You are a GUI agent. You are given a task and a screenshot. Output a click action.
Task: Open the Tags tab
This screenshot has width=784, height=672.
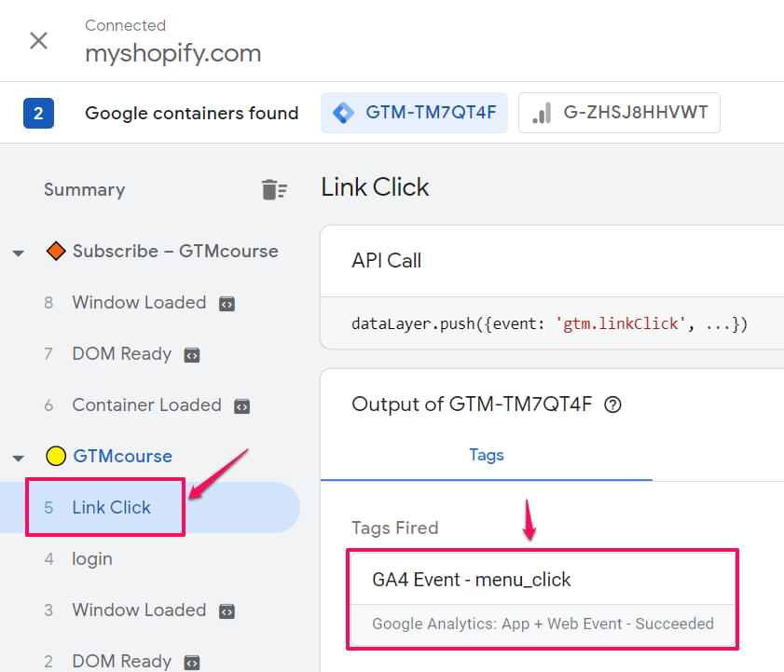click(x=487, y=455)
